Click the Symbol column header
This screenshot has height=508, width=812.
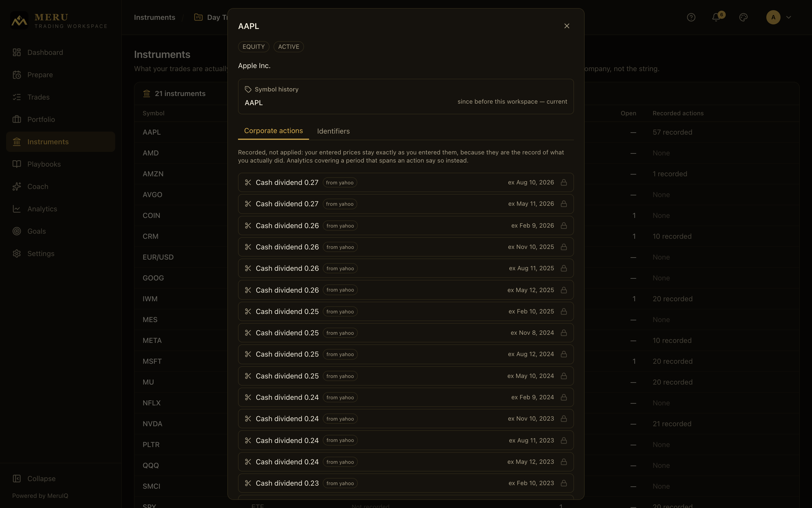point(153,113)
